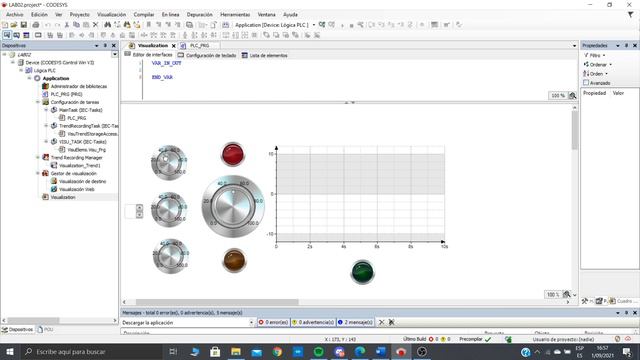Clear messages with the X icon
Viewport: 640px width, 360px height.
(x=382, y=322)
